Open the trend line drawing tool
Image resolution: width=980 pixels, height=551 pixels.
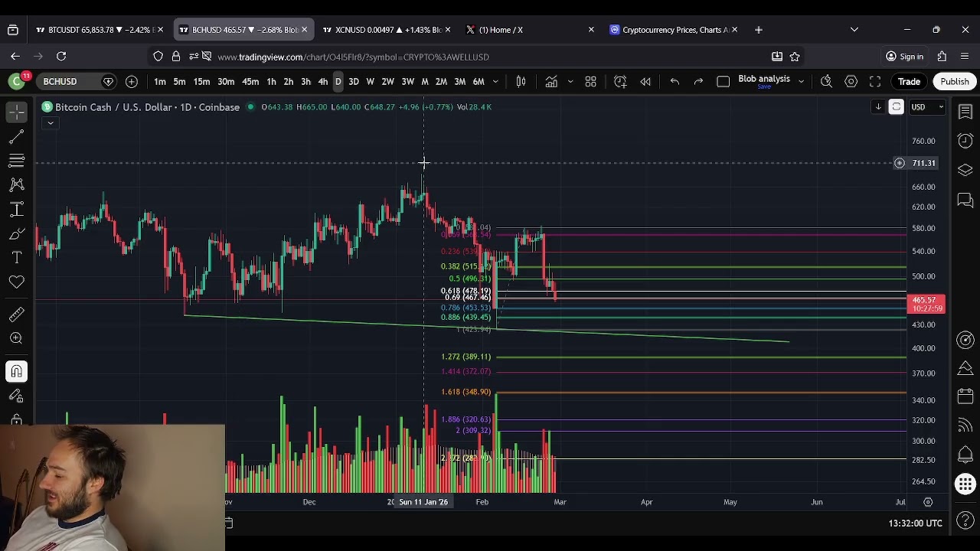tap(16, 137)
